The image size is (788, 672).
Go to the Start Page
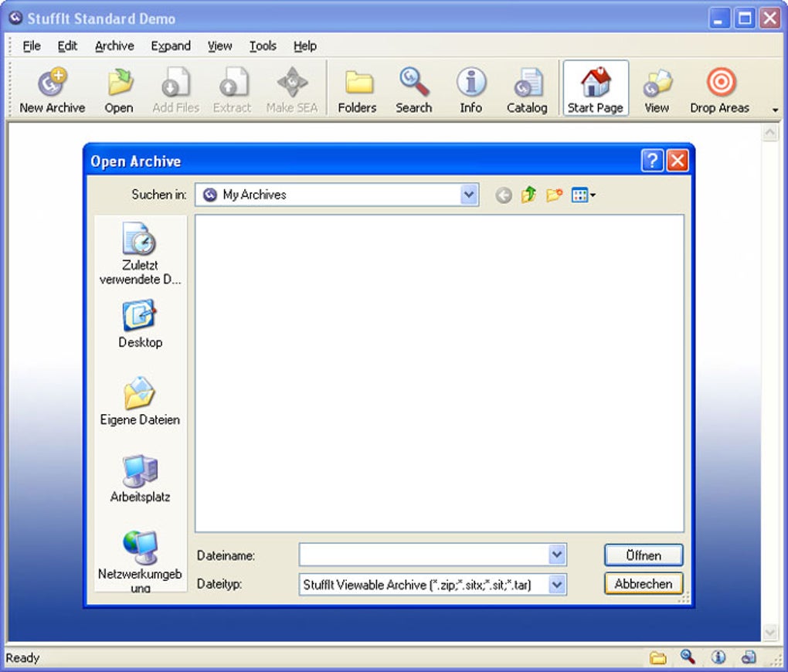[x=596, y=89]
